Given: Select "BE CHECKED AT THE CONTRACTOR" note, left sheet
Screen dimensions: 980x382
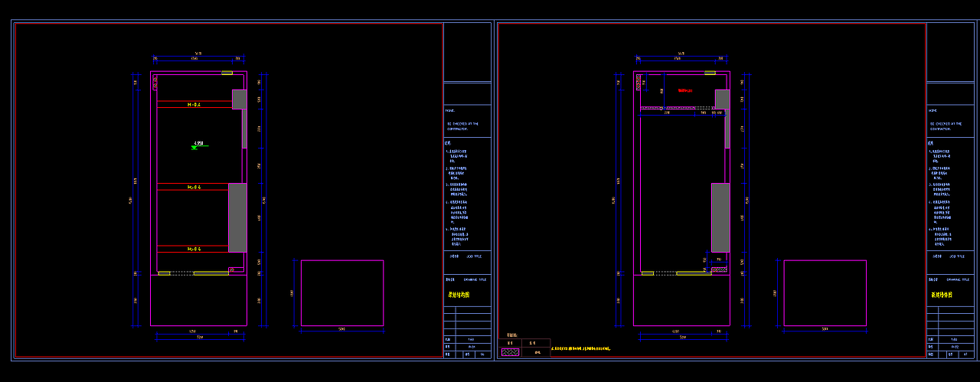Looking at the screenshot, I should (x=462, y=126).
